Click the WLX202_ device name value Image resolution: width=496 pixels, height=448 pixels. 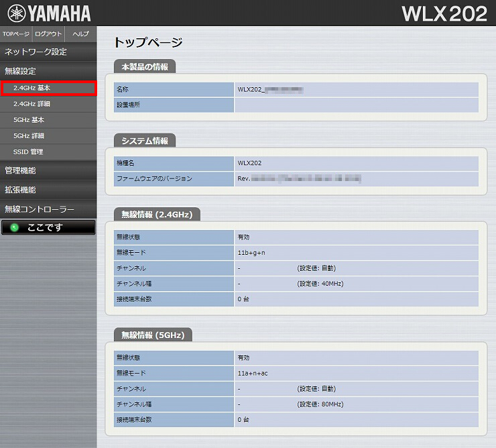coord(271,90)
